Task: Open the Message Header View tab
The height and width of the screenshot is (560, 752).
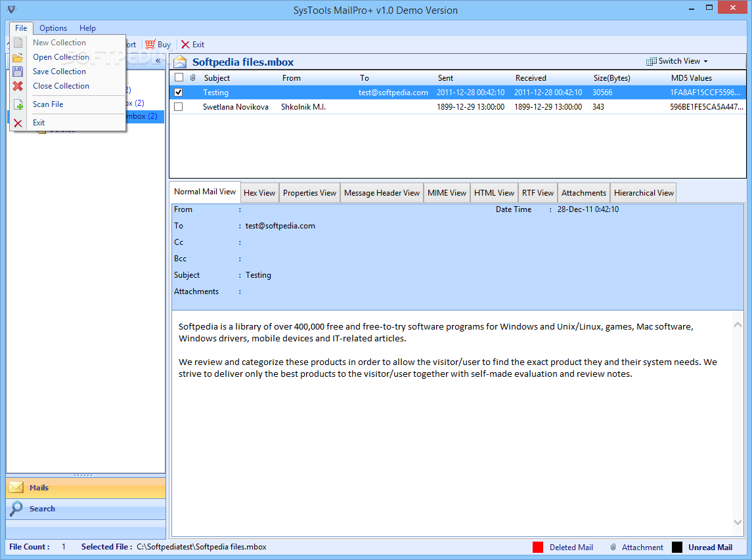Action: point(382,193)
